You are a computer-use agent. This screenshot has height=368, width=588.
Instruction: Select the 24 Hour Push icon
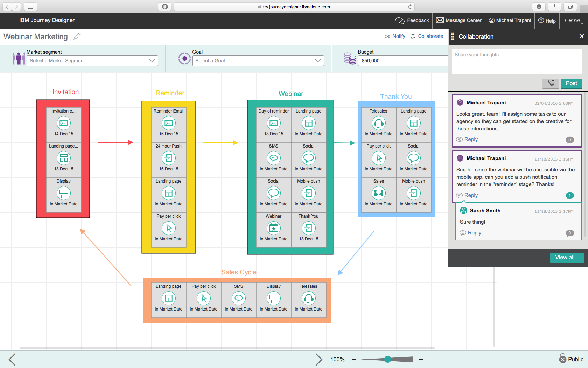169,158
